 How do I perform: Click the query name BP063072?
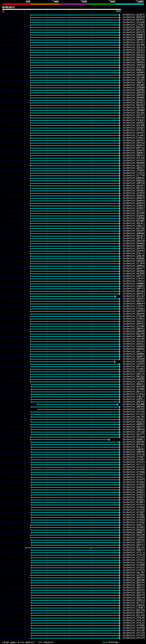(x=8, y=8)
